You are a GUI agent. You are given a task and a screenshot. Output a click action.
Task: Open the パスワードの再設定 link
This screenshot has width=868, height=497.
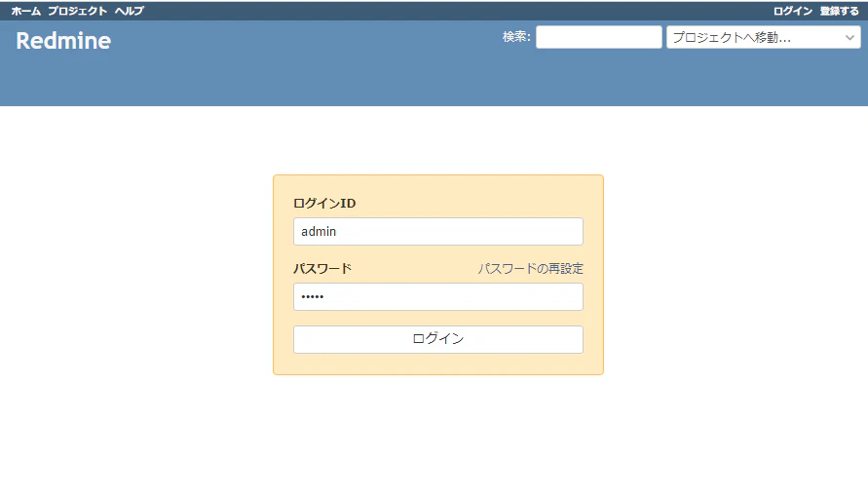coord(530,268)
